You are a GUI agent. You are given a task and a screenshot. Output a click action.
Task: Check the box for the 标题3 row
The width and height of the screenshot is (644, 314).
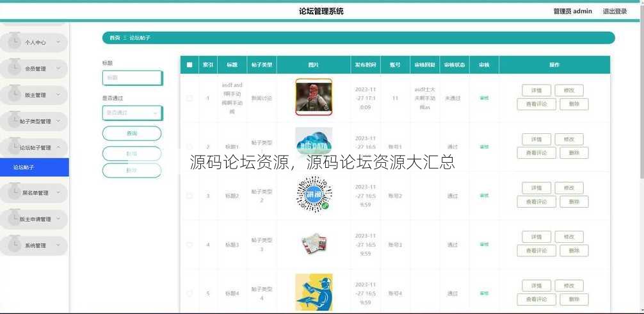pos(189,245)
